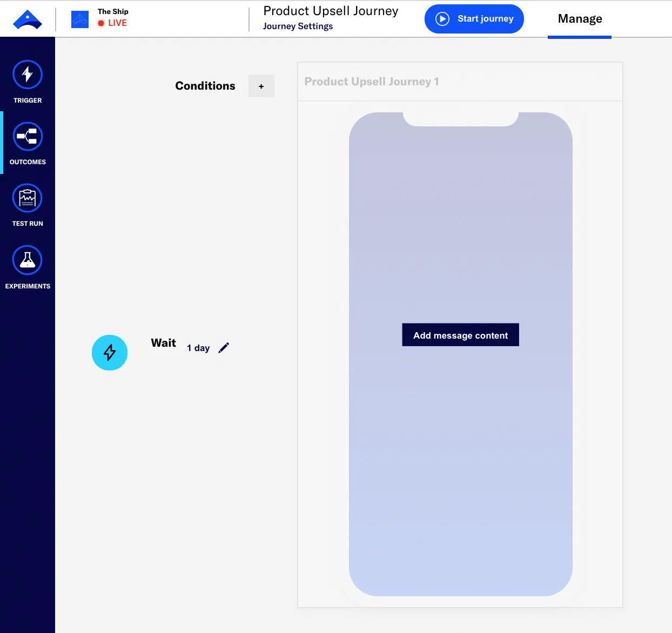Click the Product Upsell Journey title
Screen dimensions: 672x633
coord(331,10)
